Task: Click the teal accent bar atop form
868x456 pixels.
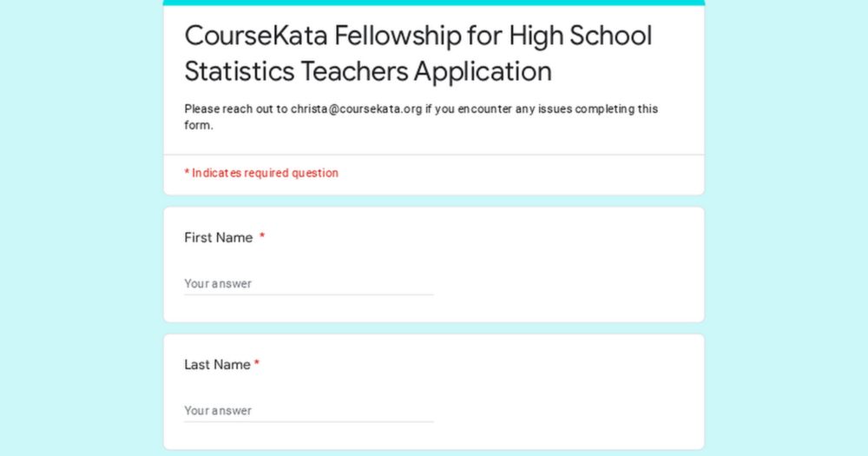Action: point(434,3)
